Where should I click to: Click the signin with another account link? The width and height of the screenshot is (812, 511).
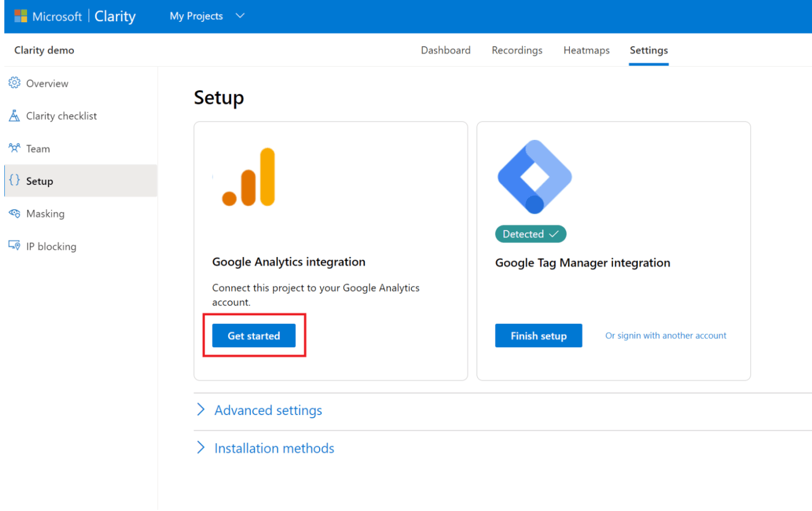tap(665, 335)
